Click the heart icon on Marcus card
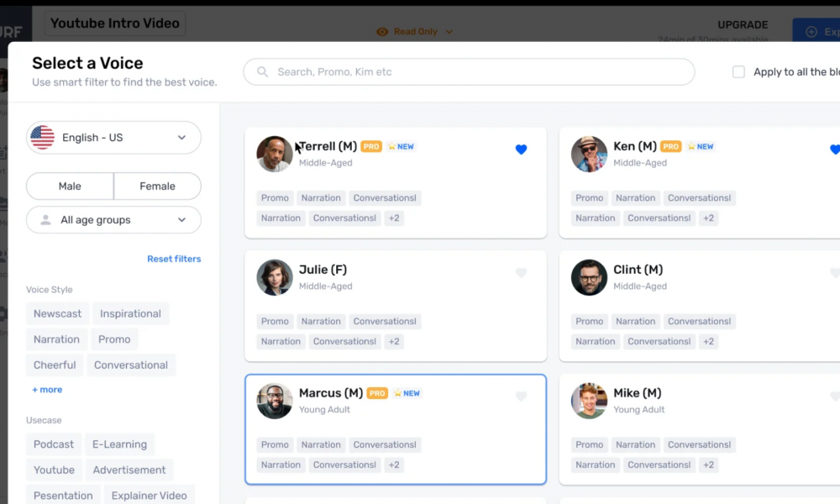 521,396
